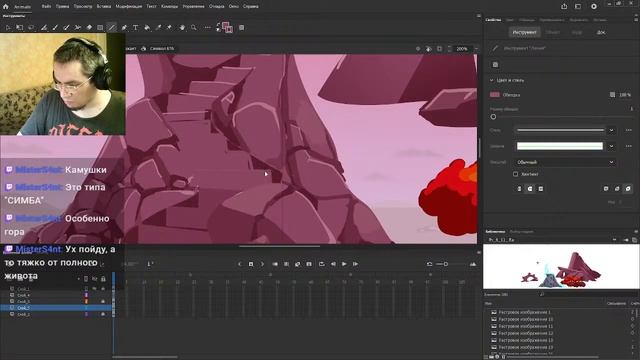Image resolution: width=640 pixels, height=360 pixels.
Task: Step forward one frame in timeline
Action: pyautogui.click(x=356, y=264)
